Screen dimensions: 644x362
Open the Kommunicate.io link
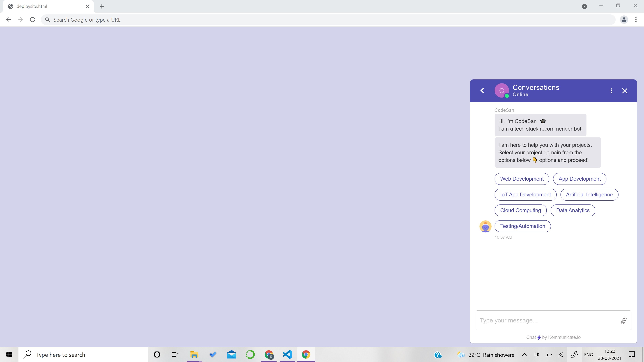click(564, 337)
